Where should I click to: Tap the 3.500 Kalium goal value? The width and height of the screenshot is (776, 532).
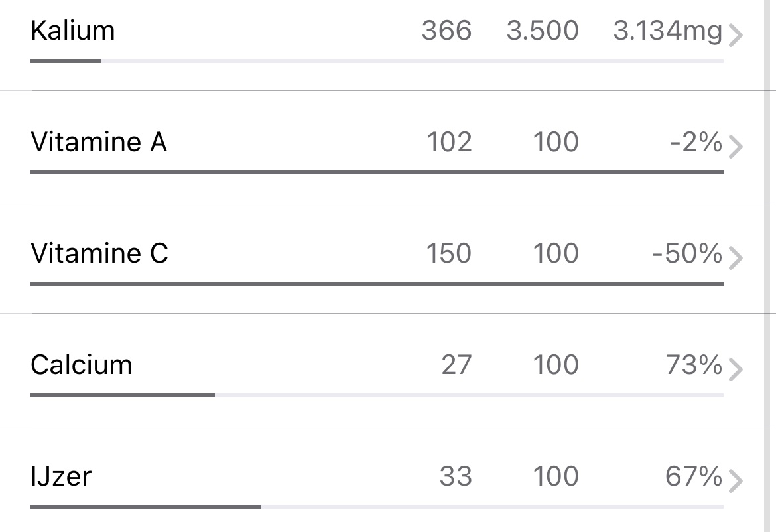point(543,31)
